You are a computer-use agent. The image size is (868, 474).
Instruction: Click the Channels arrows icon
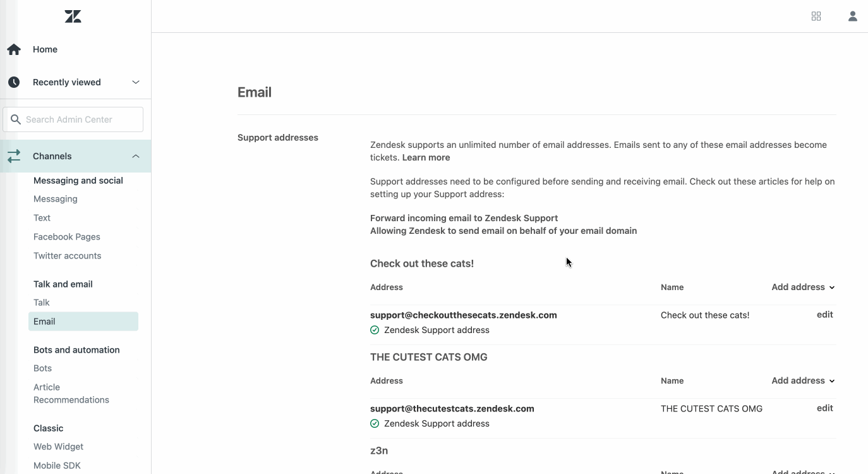coord(14,156)
